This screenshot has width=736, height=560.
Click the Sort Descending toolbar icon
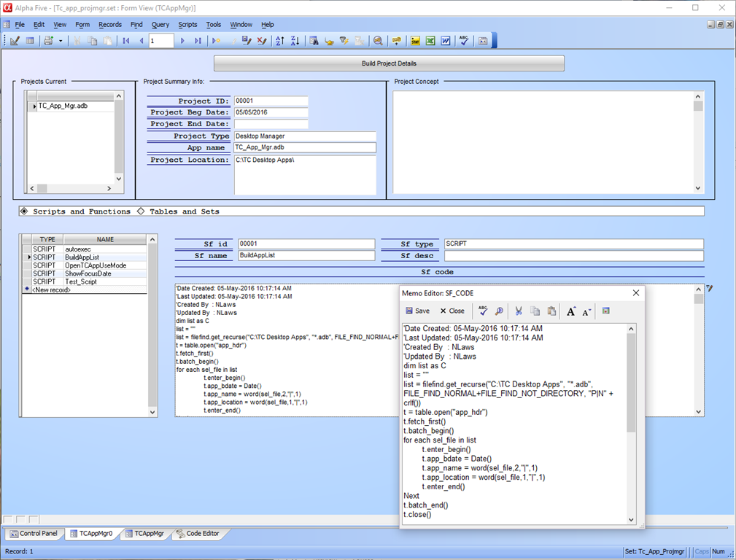[294, 41]
